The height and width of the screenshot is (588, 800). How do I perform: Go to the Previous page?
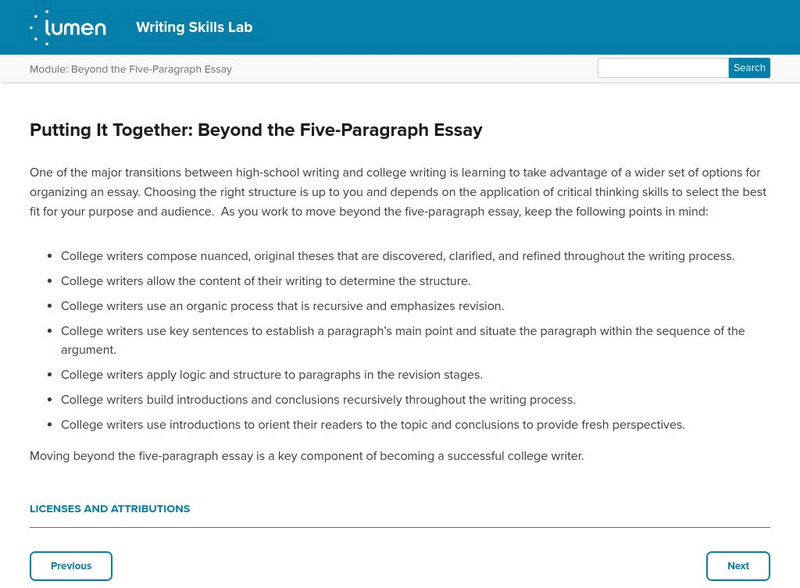[71, 566]
